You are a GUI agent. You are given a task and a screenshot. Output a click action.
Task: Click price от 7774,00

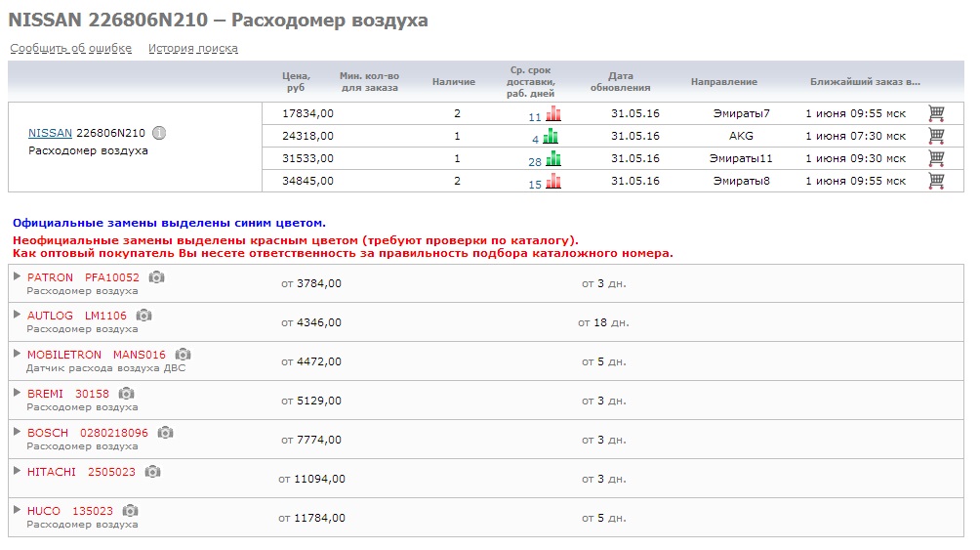[311, 440]
